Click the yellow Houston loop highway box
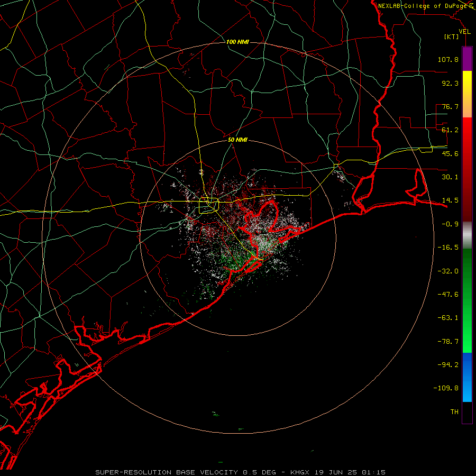The width and height of the screenshot is (476, 476). [x=209, y=206]
